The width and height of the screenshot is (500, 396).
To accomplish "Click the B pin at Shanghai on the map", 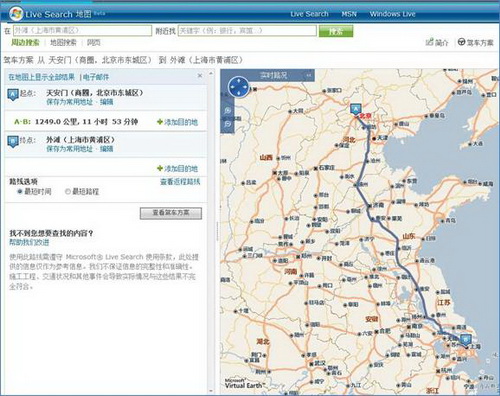I will coord(466,340).
